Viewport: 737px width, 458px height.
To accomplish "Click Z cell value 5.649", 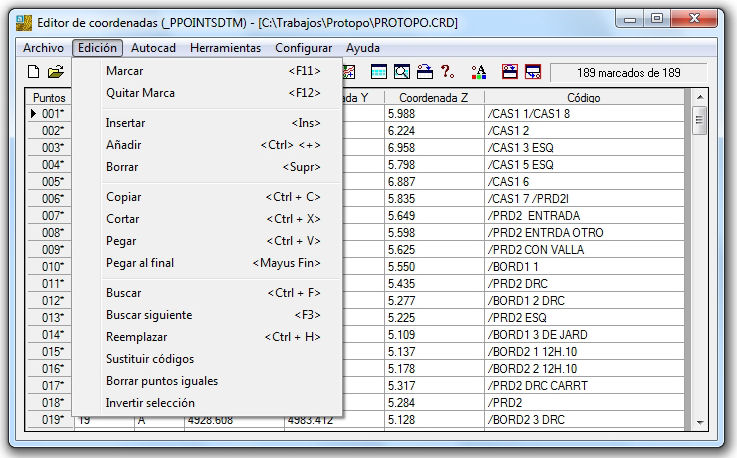I will (x=434, y=215).
